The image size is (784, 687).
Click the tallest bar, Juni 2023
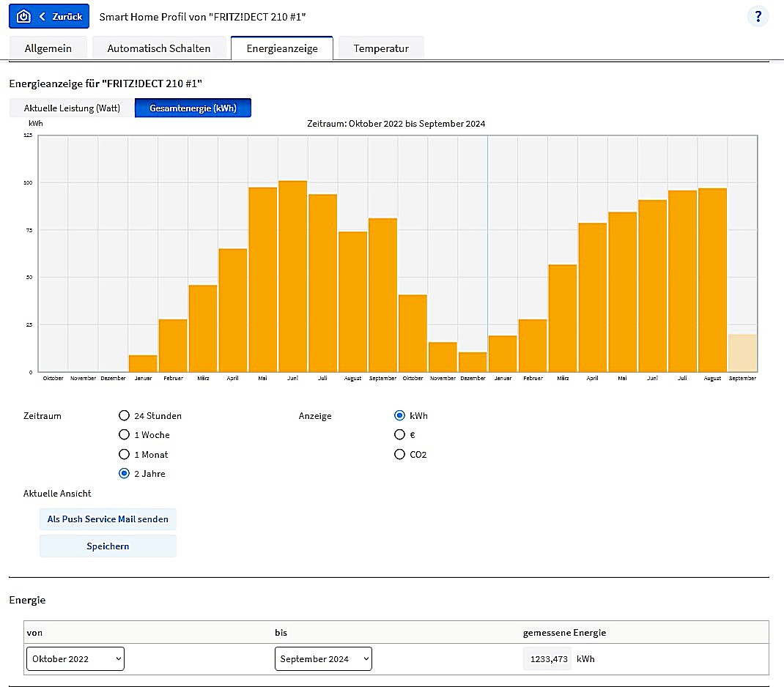(292, 276)
